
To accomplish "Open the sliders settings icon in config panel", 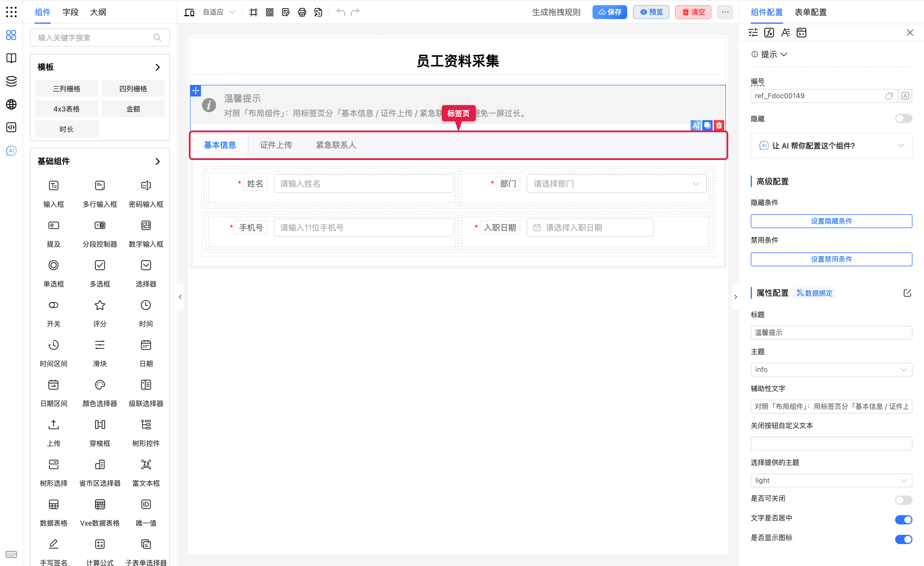I will 753,33.
